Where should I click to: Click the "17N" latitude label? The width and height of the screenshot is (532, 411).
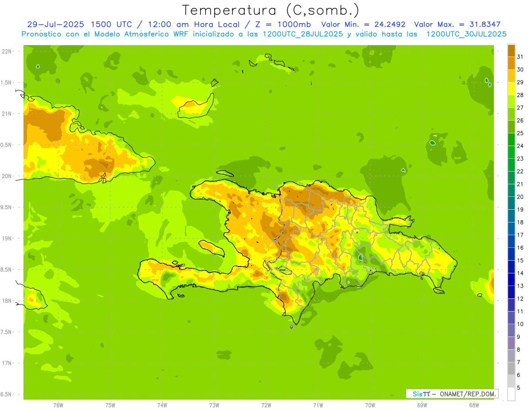pos(7,363)
